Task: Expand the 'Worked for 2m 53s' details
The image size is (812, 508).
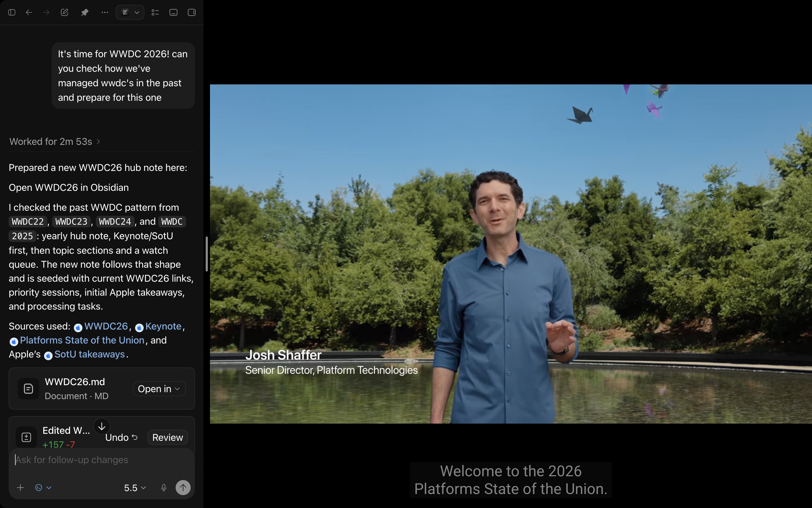Action: [x=55, y=141]
